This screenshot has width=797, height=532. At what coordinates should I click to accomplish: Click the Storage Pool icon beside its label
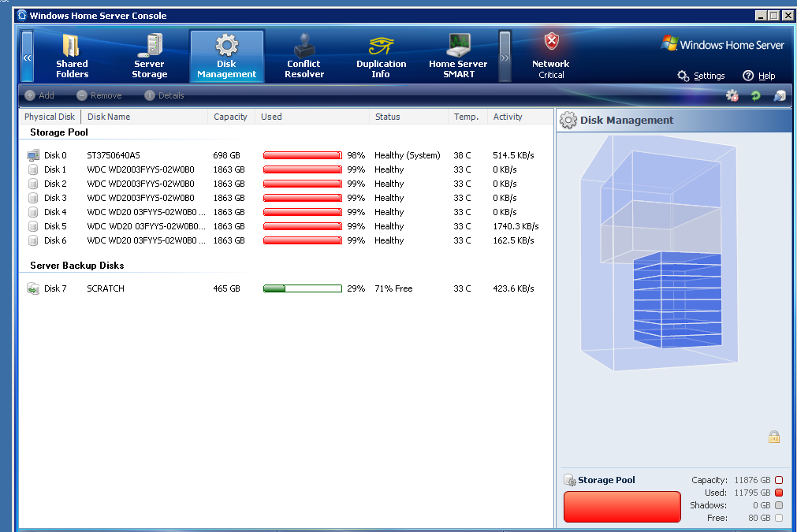(x=570, y=480)
